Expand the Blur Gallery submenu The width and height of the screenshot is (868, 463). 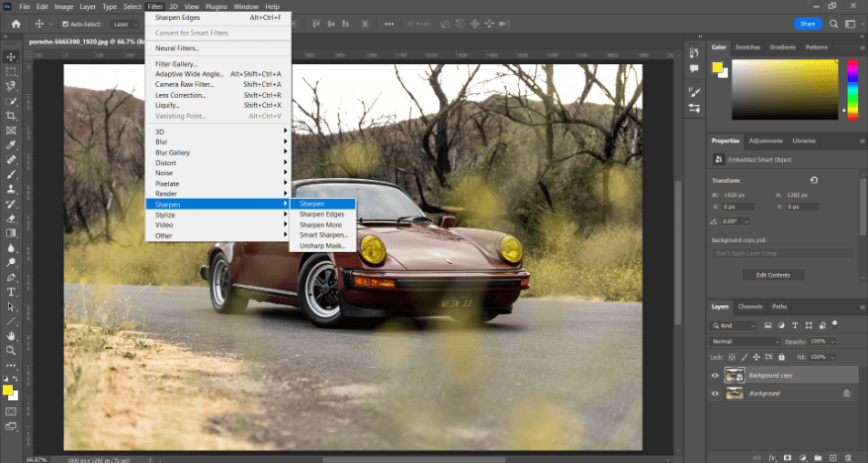click(218, 153)
